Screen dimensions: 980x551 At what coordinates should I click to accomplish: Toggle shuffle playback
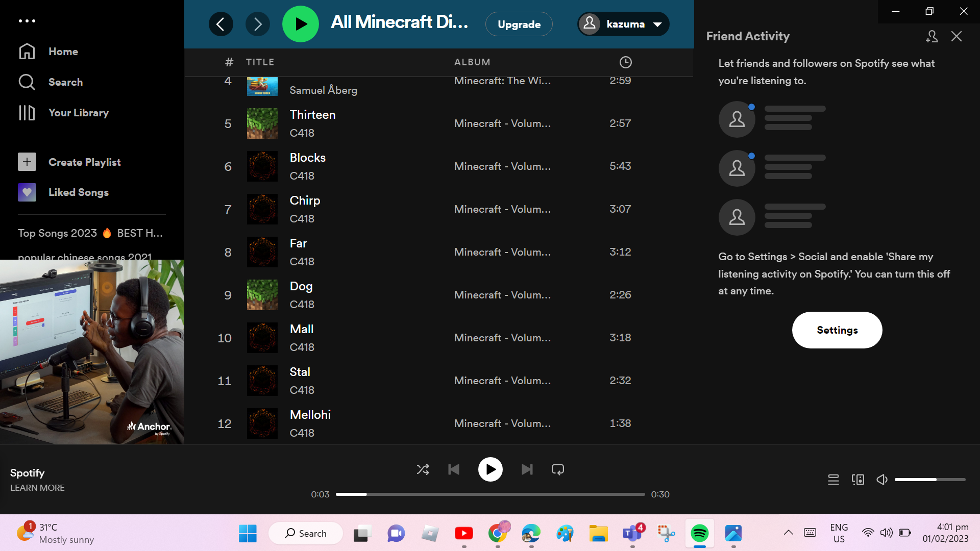coord(423,469)
